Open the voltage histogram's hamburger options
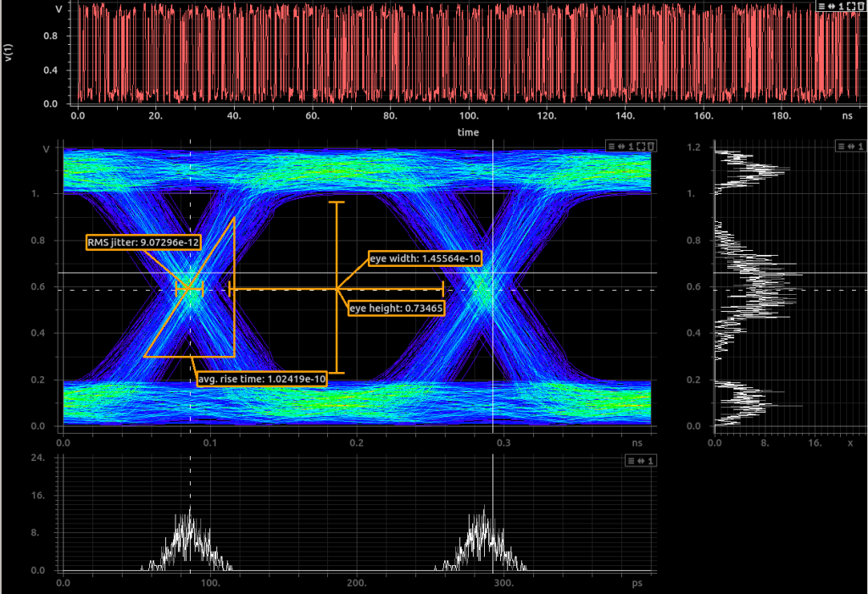The width and height of the screenshot is (868, 594). (841, 146)
